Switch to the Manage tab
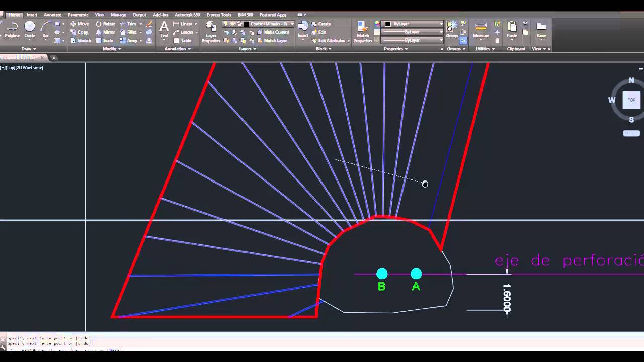This screenshot has width=644, height=362. point(118,15)
